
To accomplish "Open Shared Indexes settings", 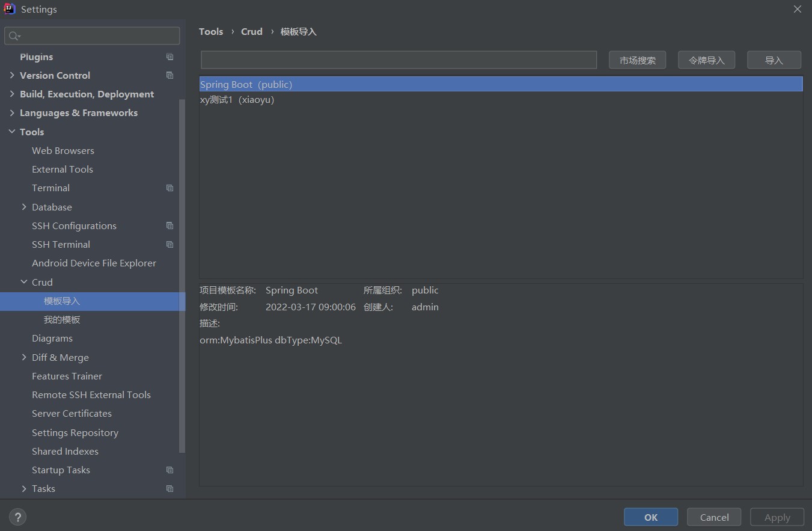I will tap(65, 451).
